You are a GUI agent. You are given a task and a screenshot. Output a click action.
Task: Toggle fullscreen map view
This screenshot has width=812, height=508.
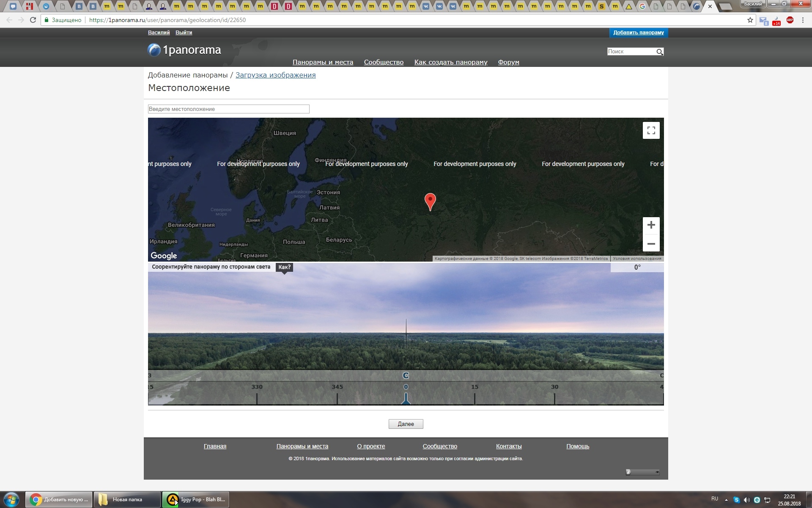click(x=651, y=130)
